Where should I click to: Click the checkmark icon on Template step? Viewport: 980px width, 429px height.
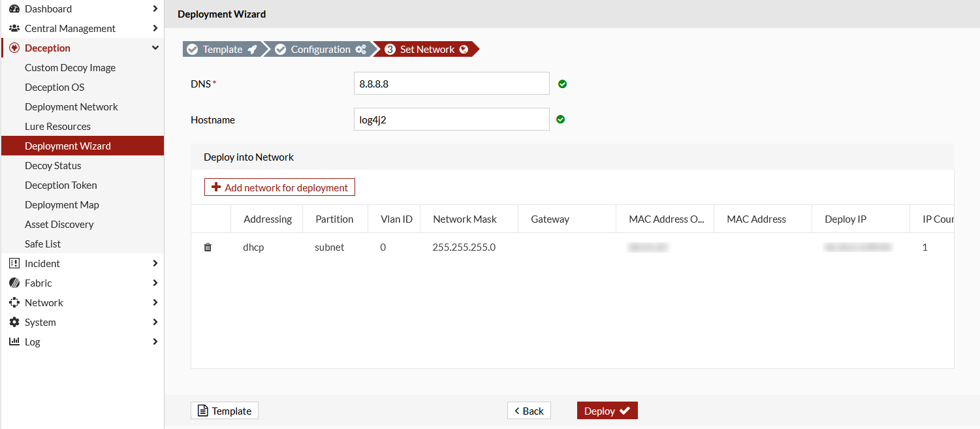pos(192,50)
